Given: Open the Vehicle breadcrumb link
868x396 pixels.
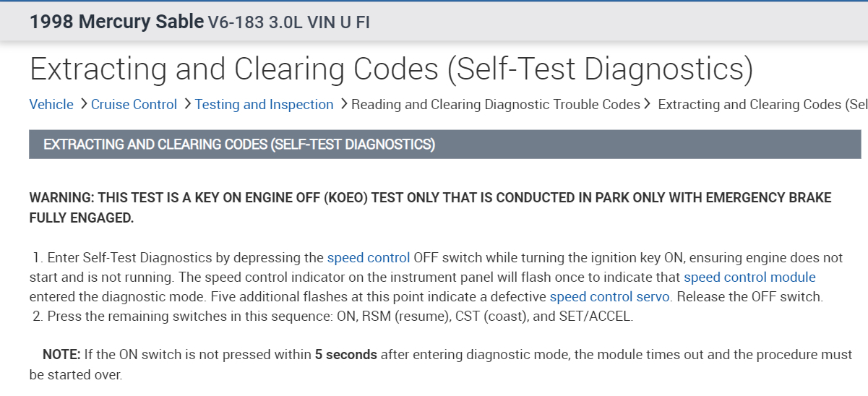Looking at the screenshot, I should pyautogui.click(x=51, y=105).
